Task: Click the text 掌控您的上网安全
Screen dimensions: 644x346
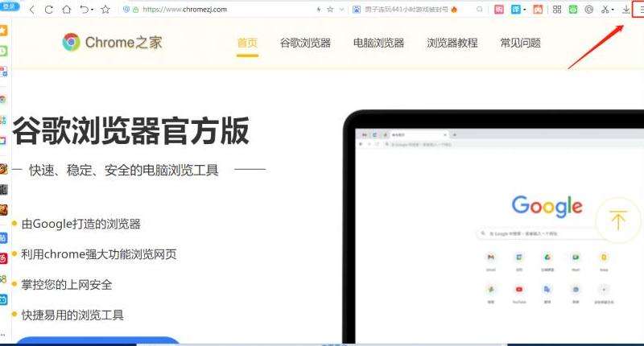Action: [x=67, y=284]
